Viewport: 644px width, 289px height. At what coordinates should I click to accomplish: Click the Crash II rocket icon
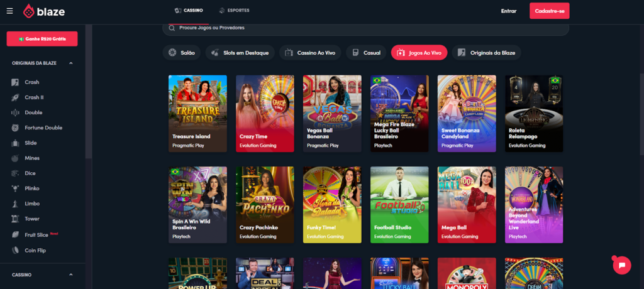click(x=15, y=97)
